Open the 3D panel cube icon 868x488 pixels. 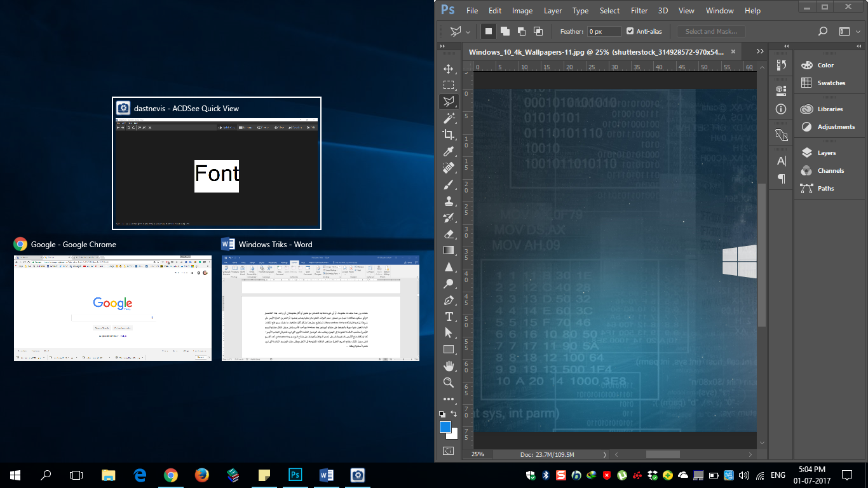[x=781, y=90]
